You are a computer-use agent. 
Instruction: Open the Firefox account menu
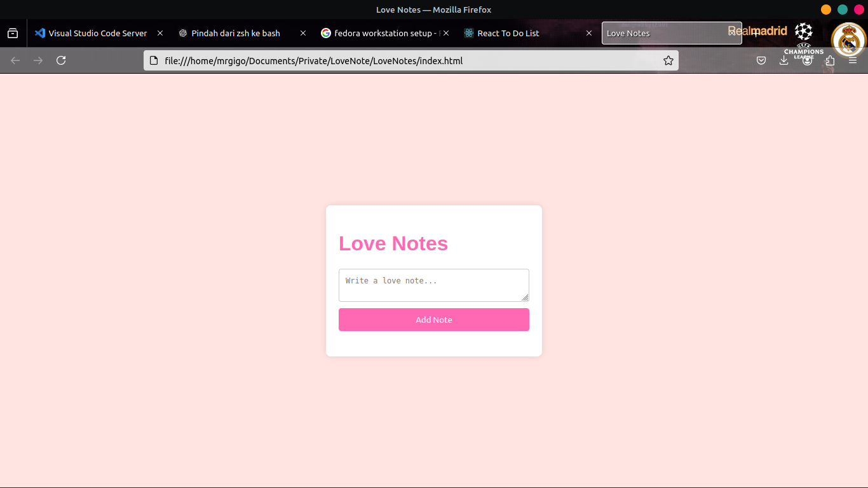tap(807, 60)
